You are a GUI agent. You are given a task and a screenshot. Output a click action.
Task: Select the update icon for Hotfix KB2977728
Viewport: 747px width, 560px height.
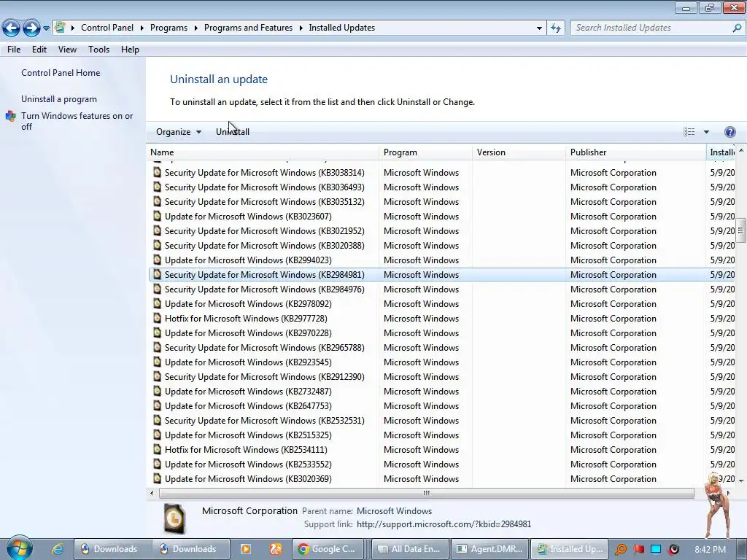(157, 318)
